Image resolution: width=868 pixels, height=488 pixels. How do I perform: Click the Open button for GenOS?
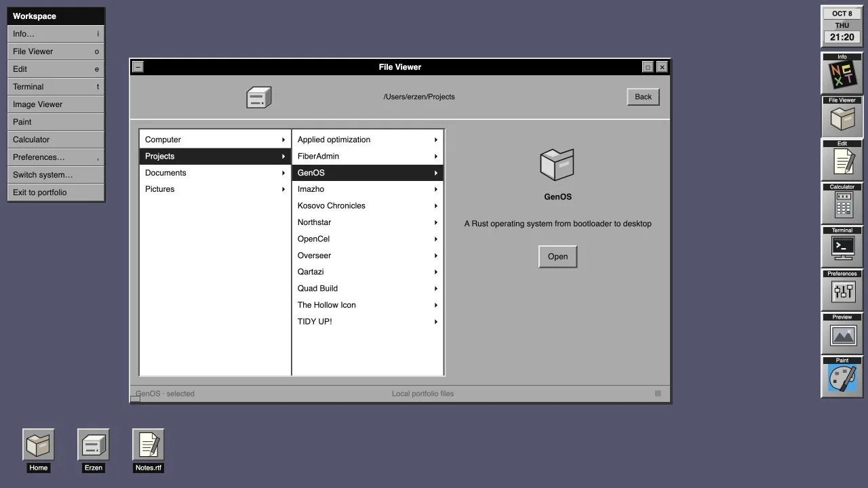[557, 257]
